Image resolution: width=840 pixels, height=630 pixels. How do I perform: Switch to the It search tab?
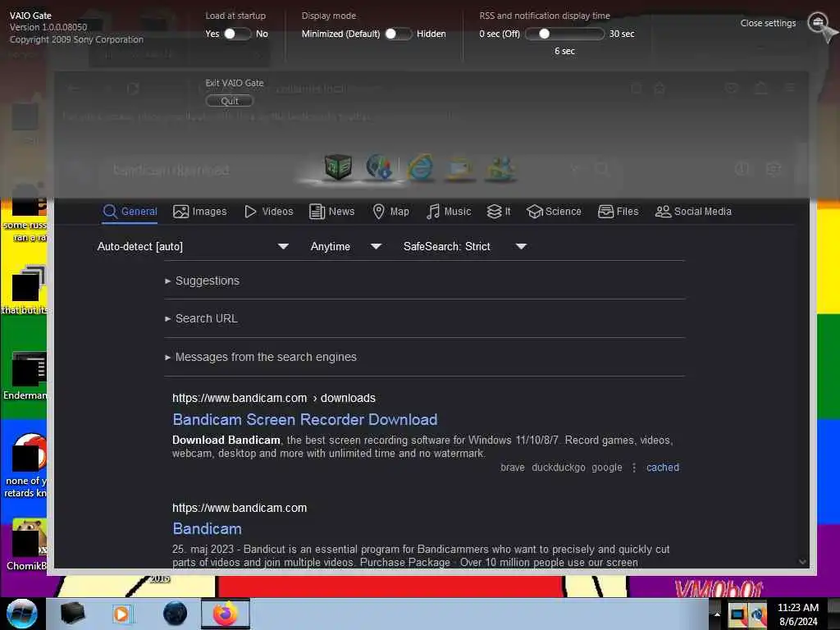[498, 212]
